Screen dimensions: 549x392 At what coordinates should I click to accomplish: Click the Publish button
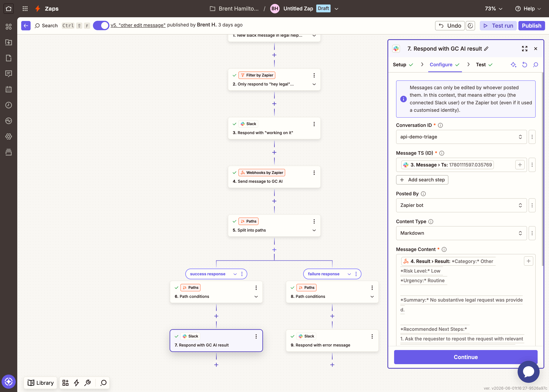532,25
